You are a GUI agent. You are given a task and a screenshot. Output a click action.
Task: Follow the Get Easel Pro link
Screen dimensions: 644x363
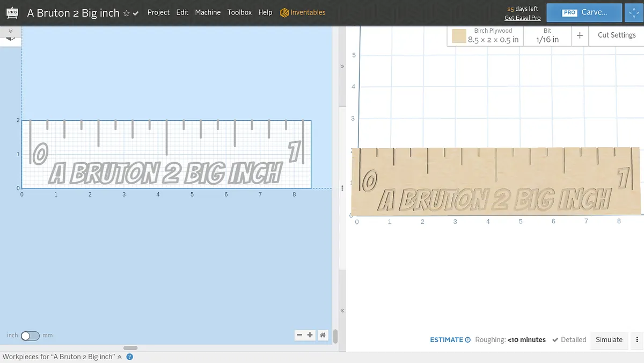pos(522,18)
